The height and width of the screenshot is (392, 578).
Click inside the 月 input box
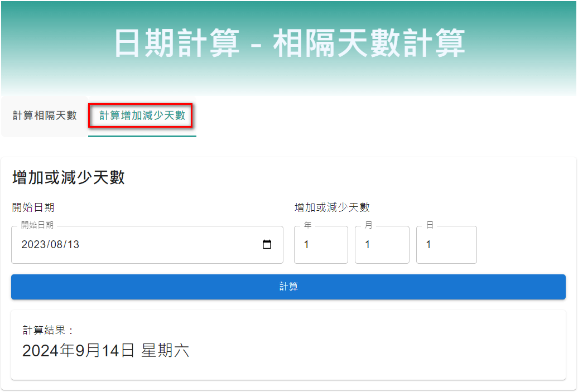coord(382,244)
